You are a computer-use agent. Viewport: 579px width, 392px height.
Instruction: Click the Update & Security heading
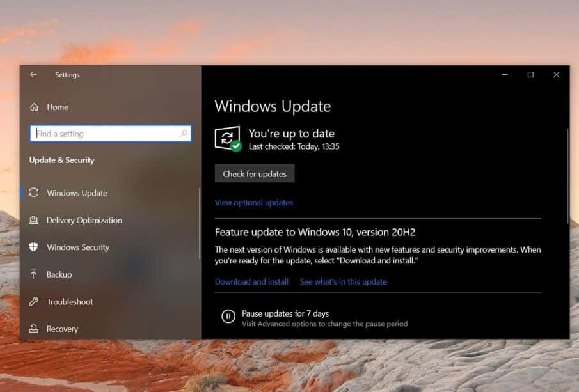(x=61, y=160)
